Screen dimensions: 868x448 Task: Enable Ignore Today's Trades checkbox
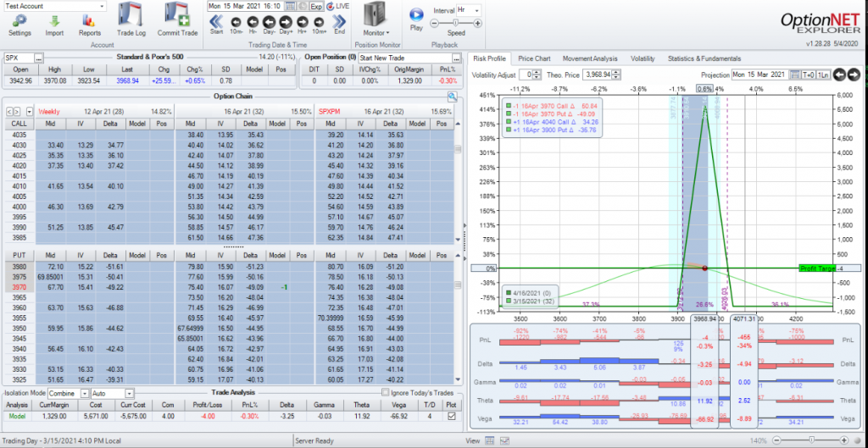[386, 393]
